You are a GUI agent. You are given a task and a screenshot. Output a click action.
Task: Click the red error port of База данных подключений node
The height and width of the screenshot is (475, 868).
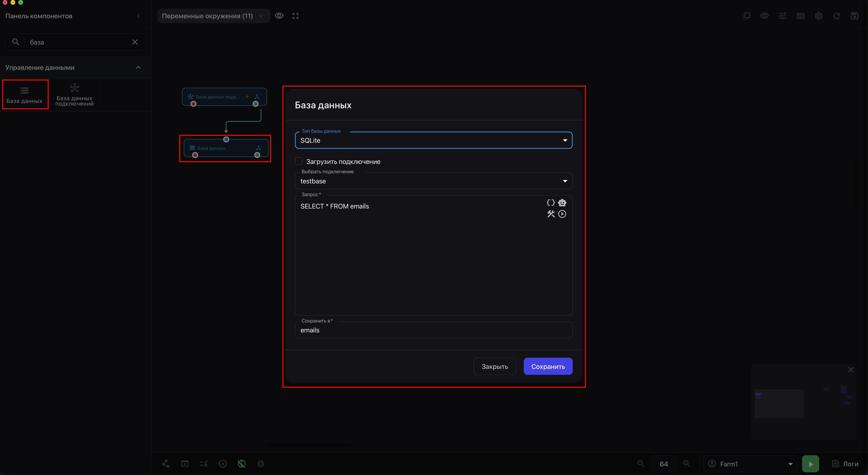point(193,104)
